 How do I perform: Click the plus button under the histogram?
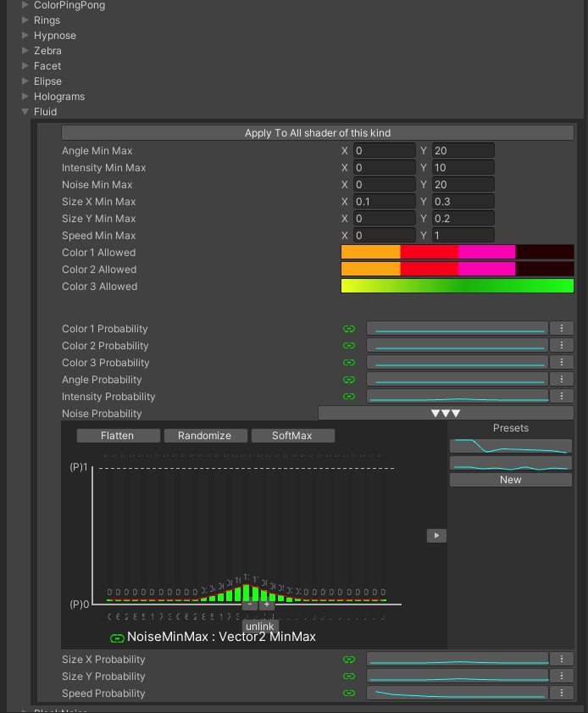[x=267, y=604]
